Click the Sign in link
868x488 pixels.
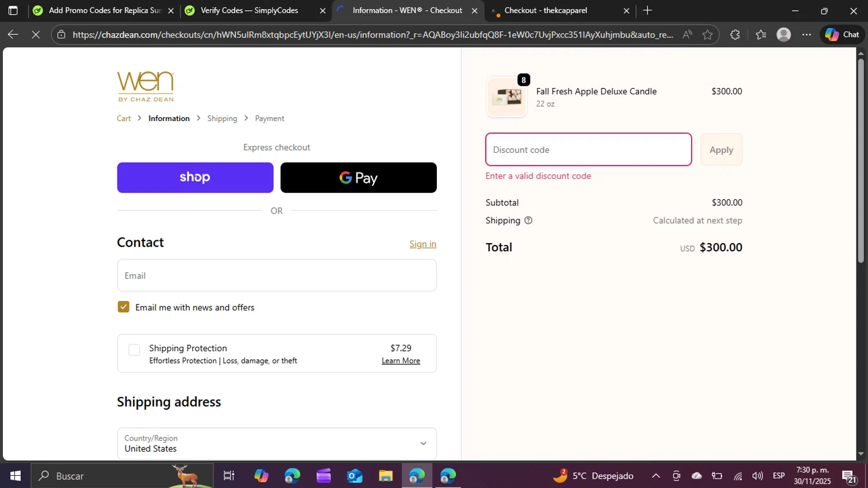point(423,244)
